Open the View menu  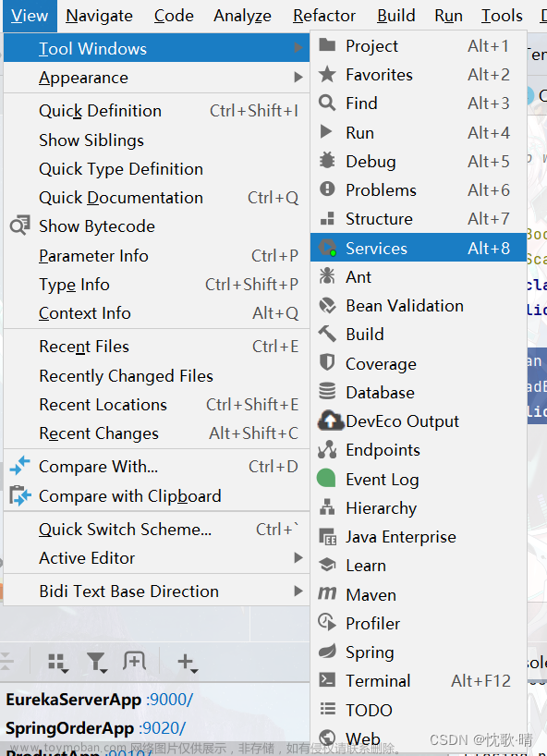[30, 16]
